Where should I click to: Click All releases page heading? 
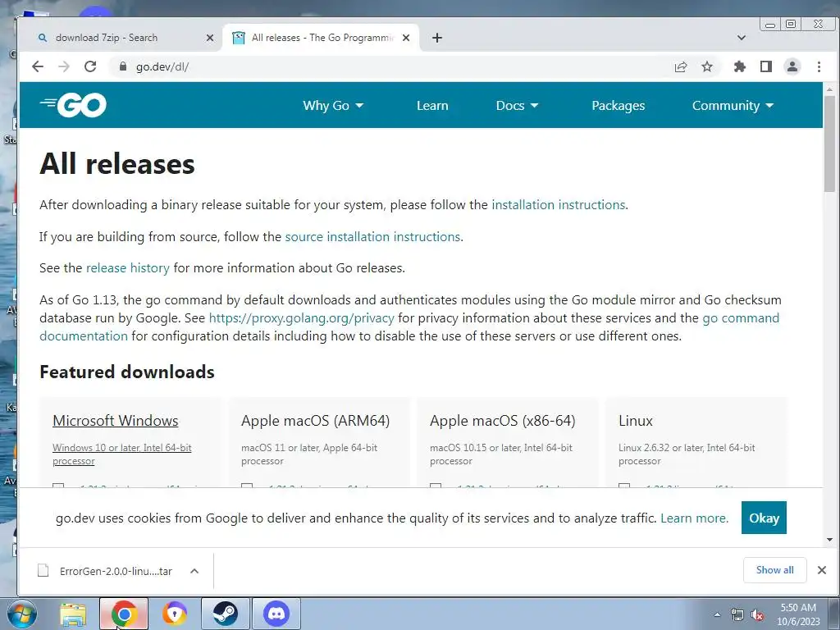[117, 163]
